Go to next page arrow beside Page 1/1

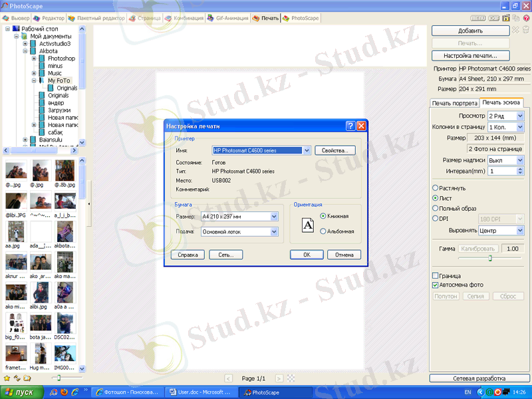(279, 378)
